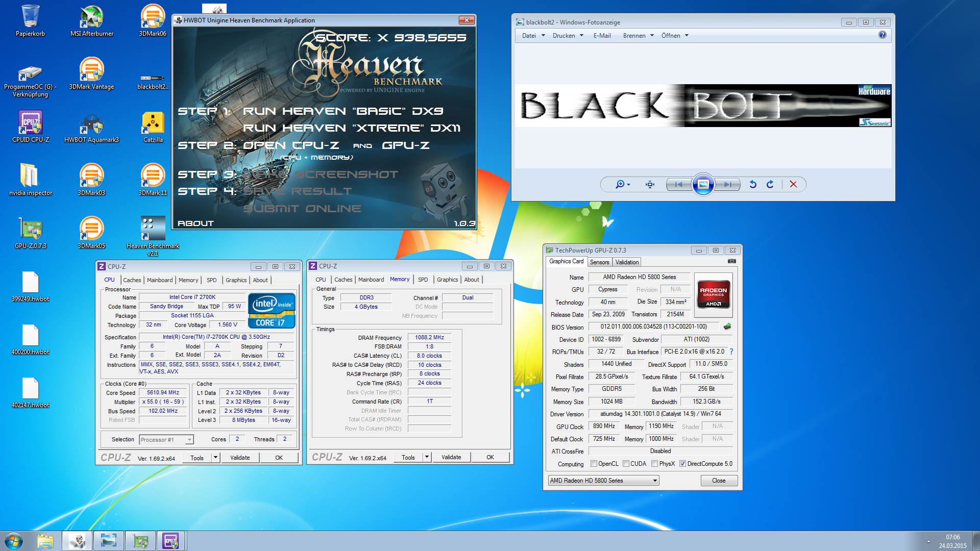Open CPUID CPU-Z desktop icon

click(31, 127)
